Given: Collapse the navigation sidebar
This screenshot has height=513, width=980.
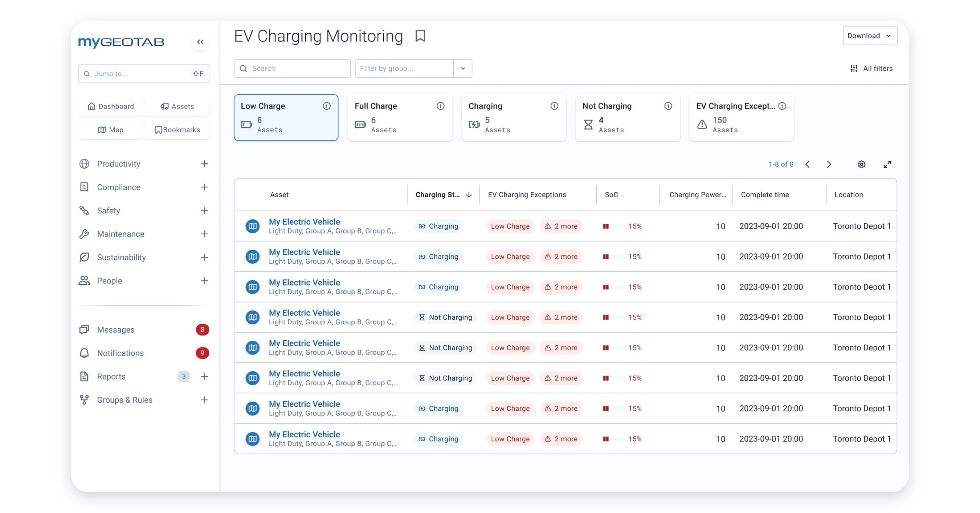Looking at the screenshot, I should pyautogui.click(x=200, y=42).
